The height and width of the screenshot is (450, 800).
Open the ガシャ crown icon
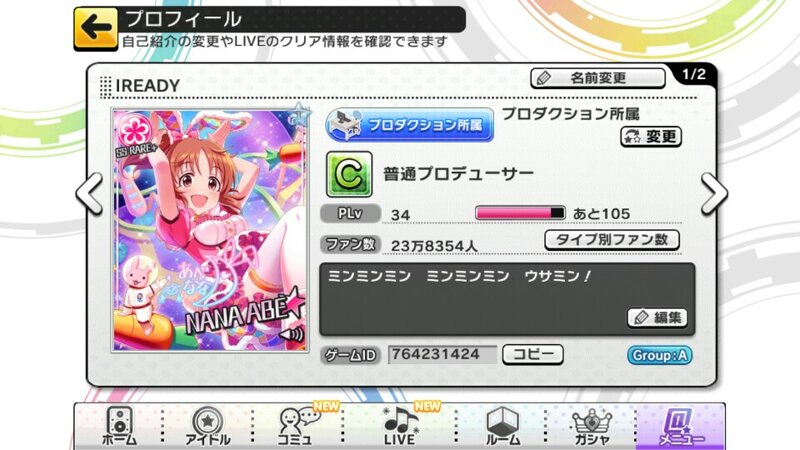coord(591,427)
